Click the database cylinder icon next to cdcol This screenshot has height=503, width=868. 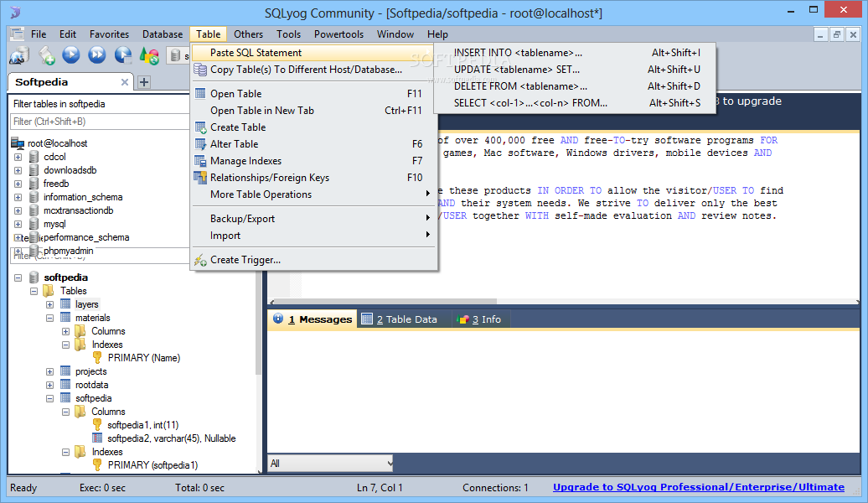pyautogui.click(x=34, y=157)
